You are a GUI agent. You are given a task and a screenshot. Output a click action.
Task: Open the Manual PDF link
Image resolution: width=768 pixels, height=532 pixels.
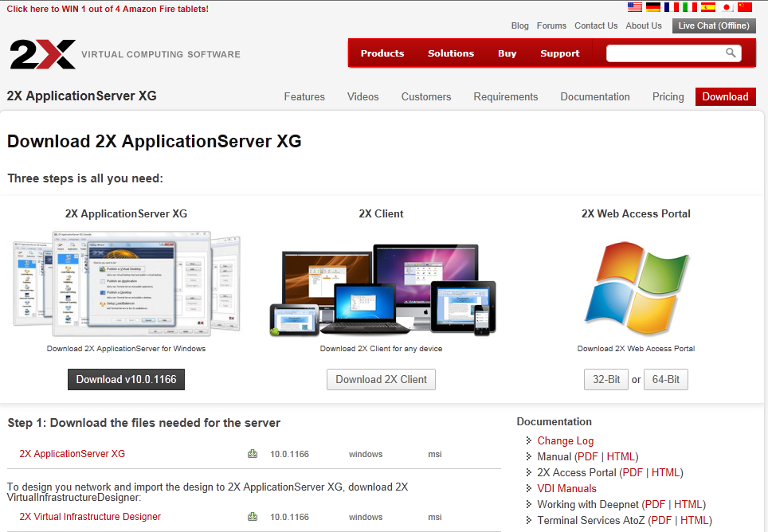pos(588,456)
